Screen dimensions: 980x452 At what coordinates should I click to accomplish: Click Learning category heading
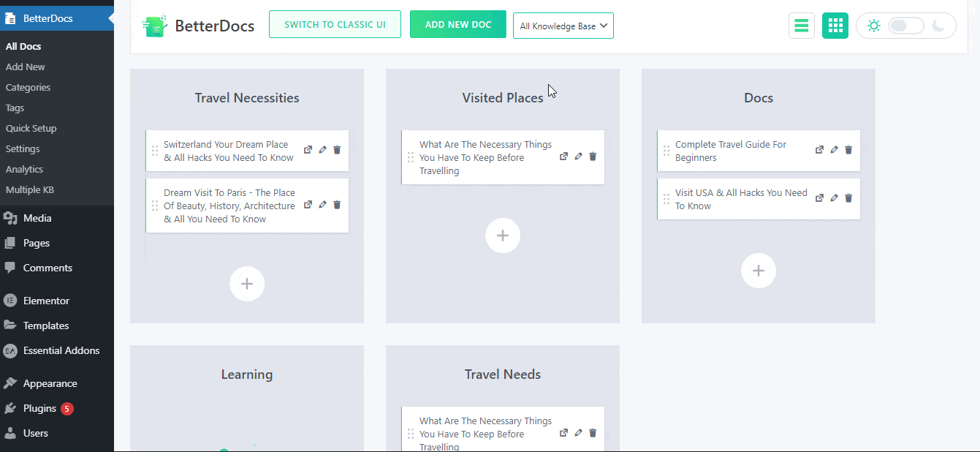coord(247,374)
